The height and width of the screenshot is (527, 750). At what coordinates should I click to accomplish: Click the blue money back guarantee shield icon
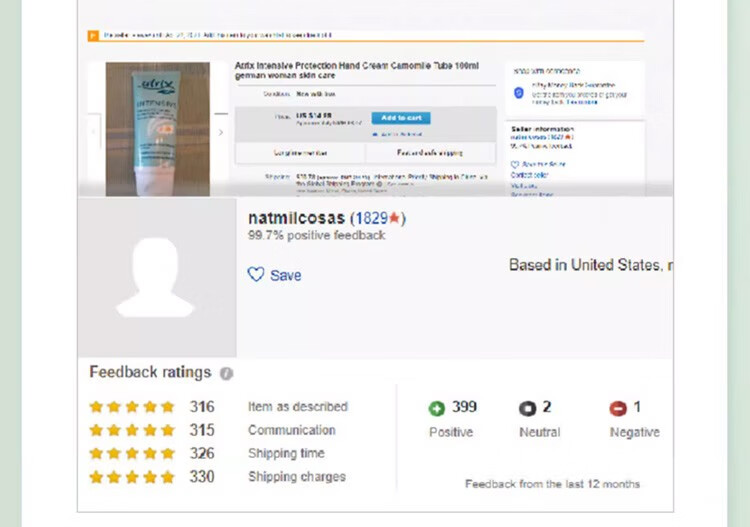[x=519, y=93]
